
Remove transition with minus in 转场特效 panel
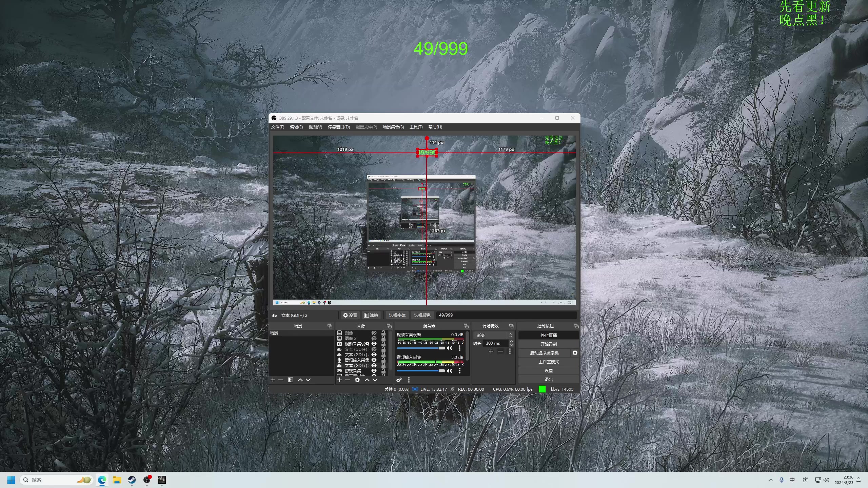pos(500,351)
